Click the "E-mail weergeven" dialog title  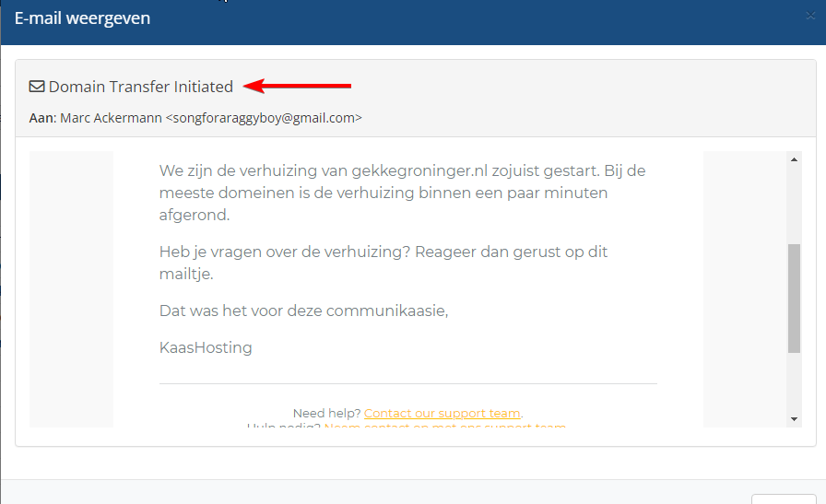coord(82,18)
